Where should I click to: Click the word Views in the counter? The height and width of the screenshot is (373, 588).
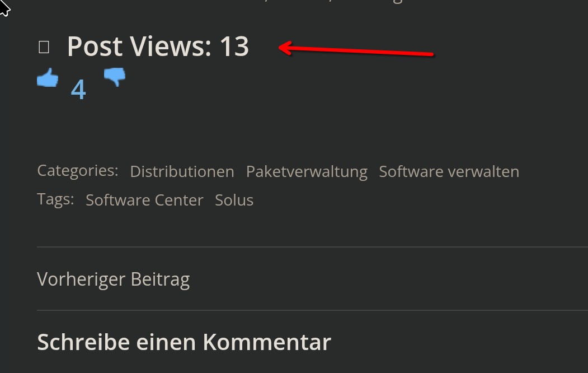click(171, 46)
